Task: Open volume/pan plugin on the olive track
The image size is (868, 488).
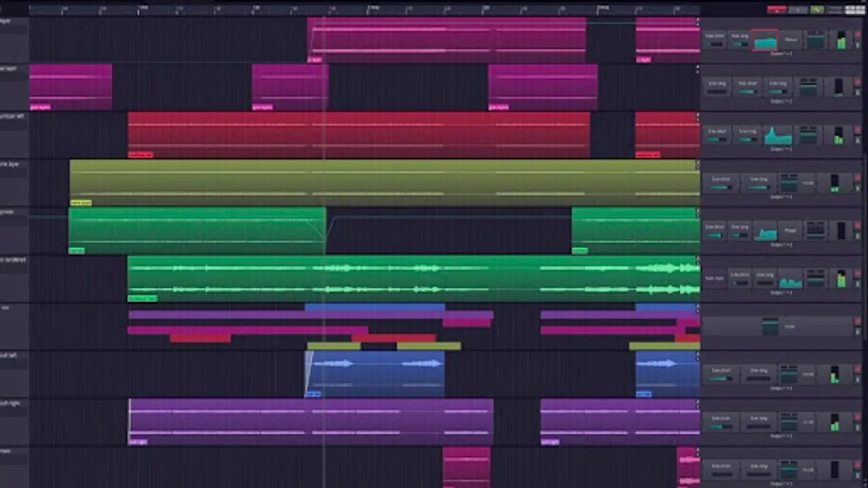Action: click(x=788, y=183)
